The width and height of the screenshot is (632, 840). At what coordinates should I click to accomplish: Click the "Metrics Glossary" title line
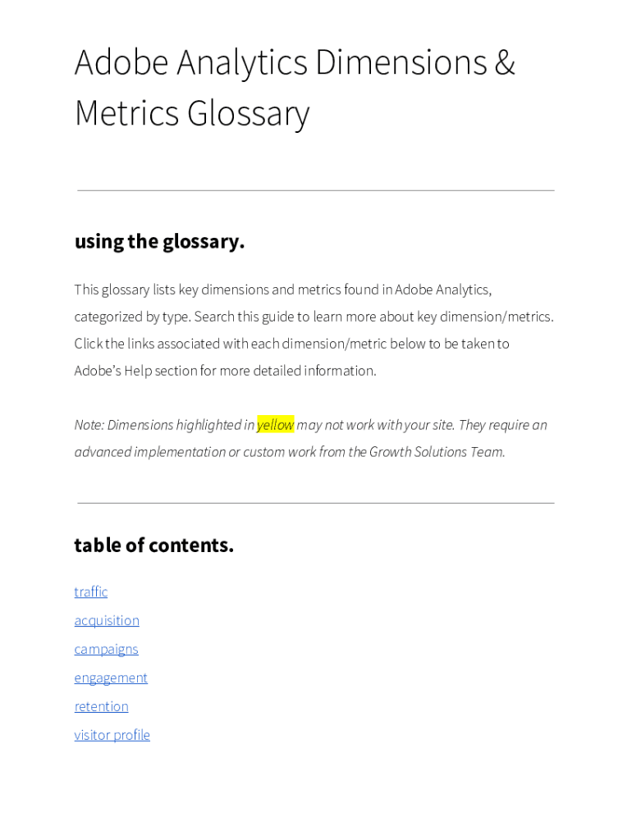tap(191, 113)
